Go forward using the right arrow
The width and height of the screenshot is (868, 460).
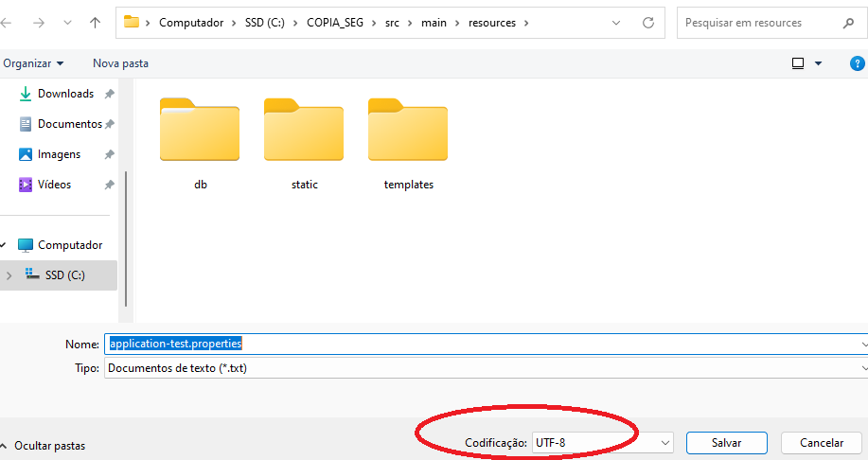coord(39,23)
